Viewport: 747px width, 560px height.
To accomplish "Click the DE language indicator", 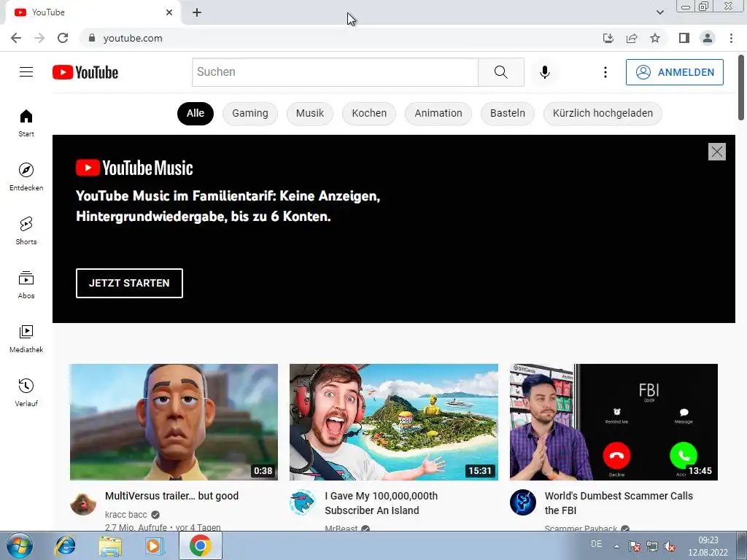I will coord(596,544).
